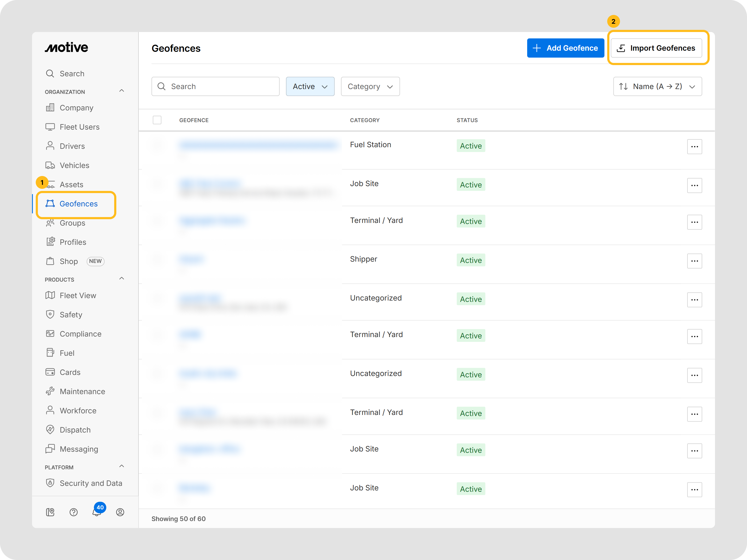This screenshot has width=747, height=560.
Task: Open Maintenance via wrench icon
Action: pyautogui.click(x=50, y=391)
